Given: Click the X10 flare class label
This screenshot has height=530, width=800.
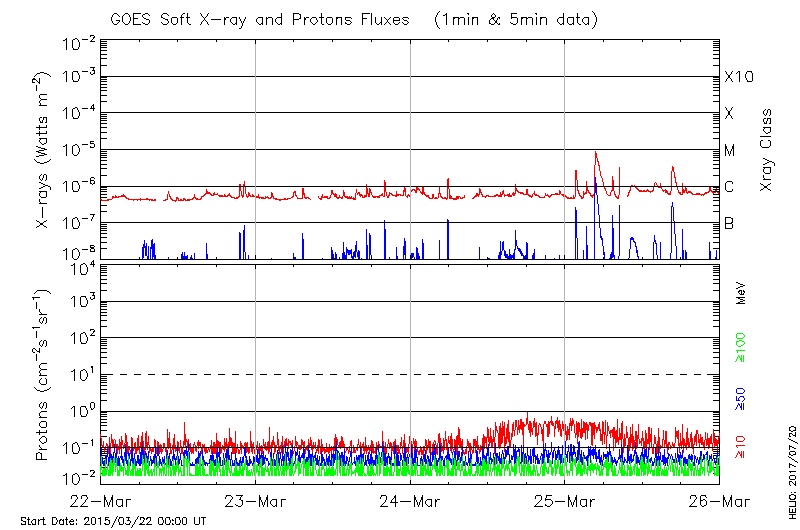Looking at the screenshot, I should (x=737, y=77).
